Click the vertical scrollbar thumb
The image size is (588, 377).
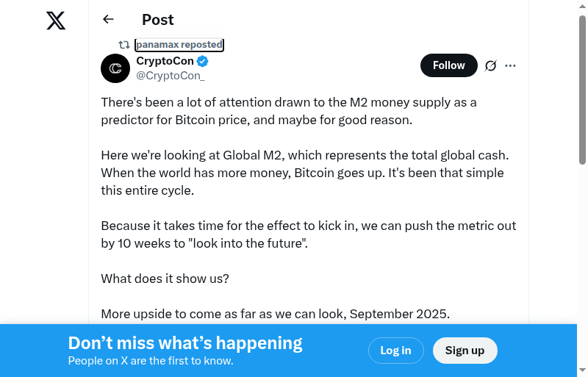coord(582,88)
